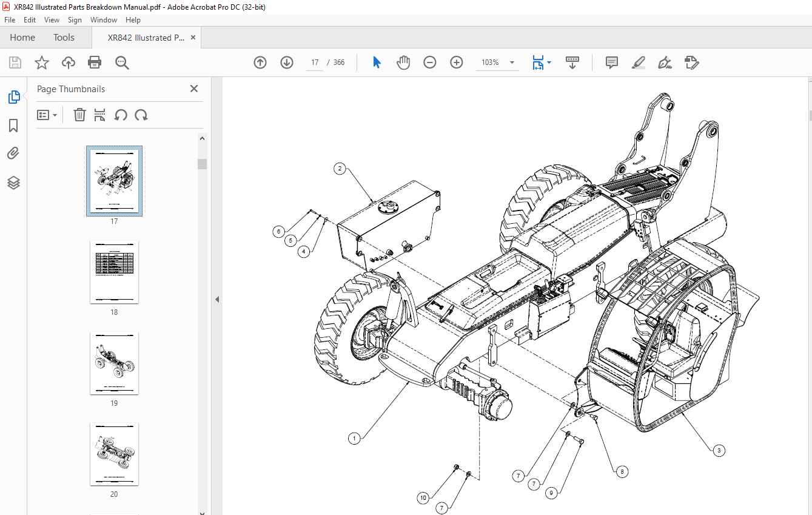
Task: Click the page number field showing 17
Action: pos(315,62)
